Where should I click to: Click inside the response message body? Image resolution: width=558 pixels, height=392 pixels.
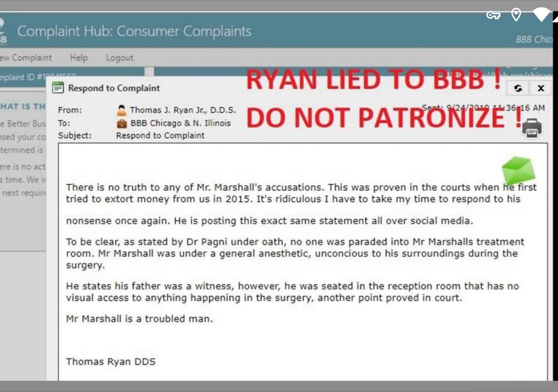tap(302, 261)
